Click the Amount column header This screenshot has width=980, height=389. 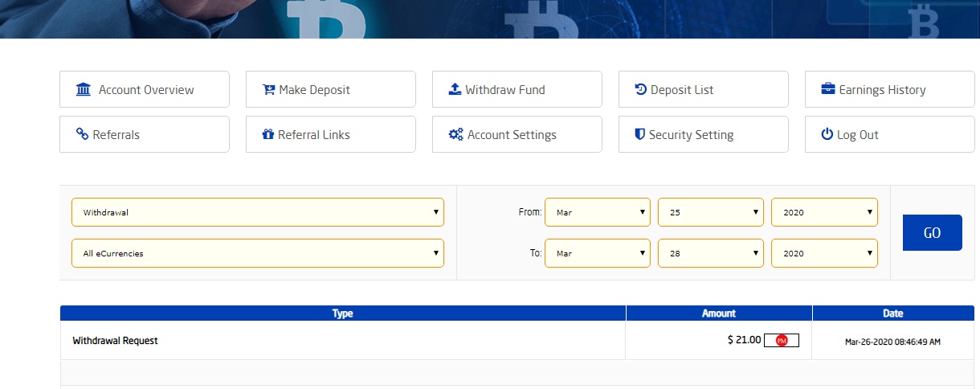click(x=719, y=313)
